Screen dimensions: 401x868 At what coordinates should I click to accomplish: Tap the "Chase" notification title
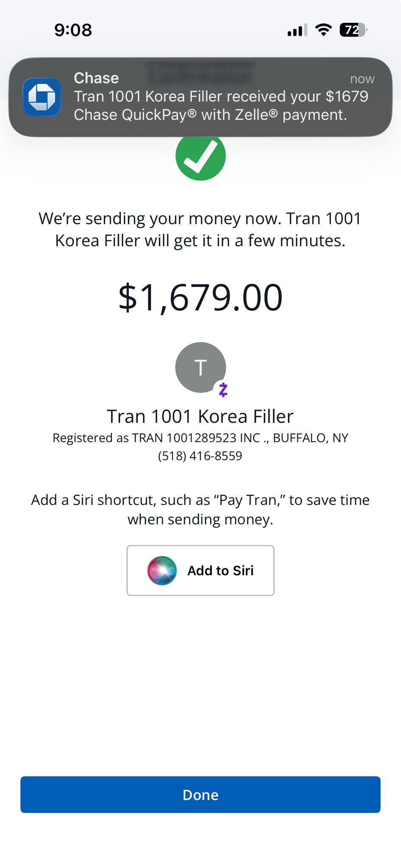(96, 78)
